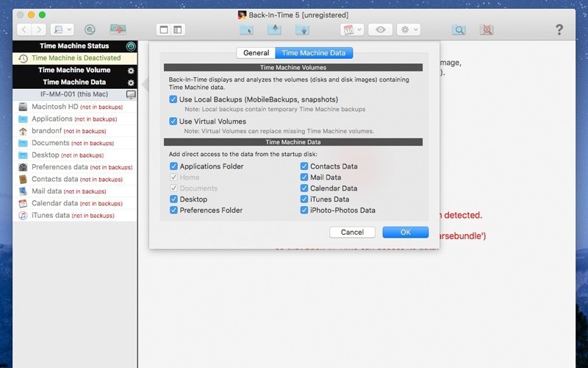
Task: Select Mail data in the sidebar
Action: (75, 191)
